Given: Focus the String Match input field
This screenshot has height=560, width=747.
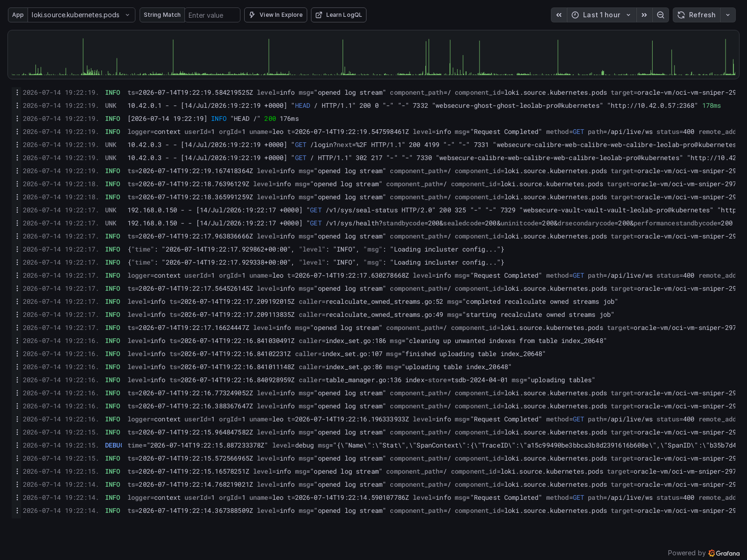Looking at the screenshot, I should (212, 15).
